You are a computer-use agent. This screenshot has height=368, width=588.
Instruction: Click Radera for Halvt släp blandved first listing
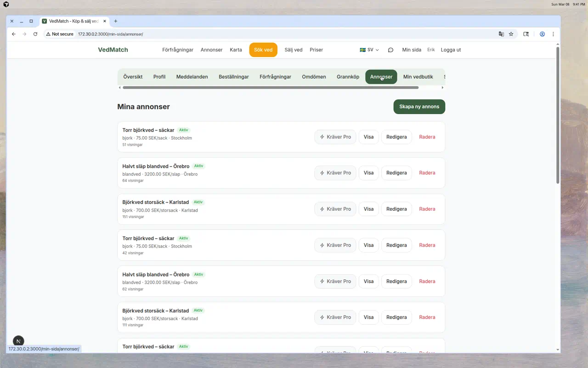tap(427, 173)
